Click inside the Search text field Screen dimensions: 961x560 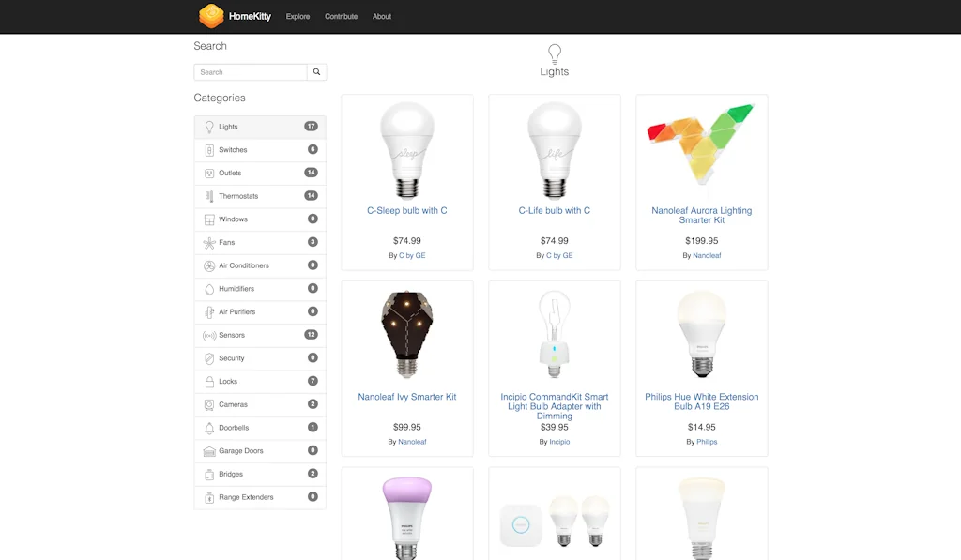click(x=251, y=72)
